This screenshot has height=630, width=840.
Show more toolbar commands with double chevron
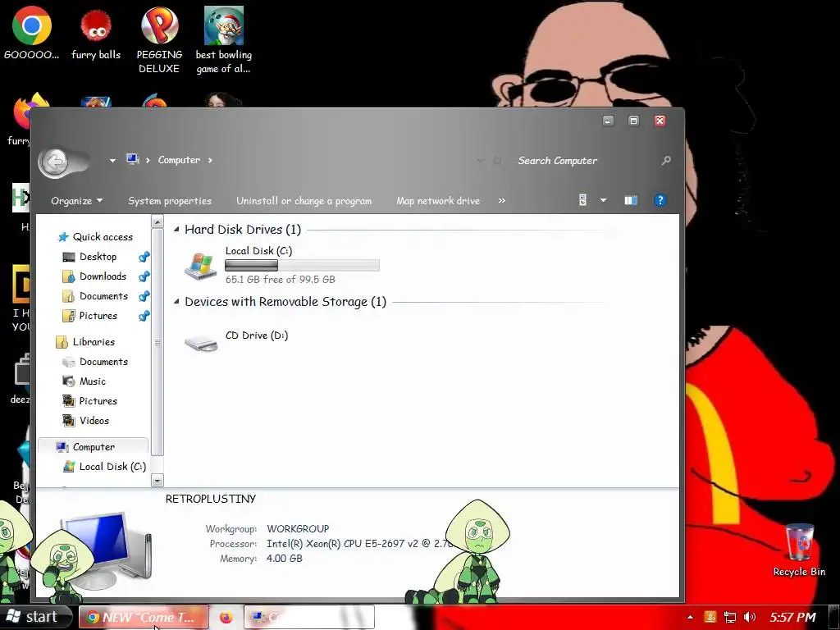[x=501, y=200]
